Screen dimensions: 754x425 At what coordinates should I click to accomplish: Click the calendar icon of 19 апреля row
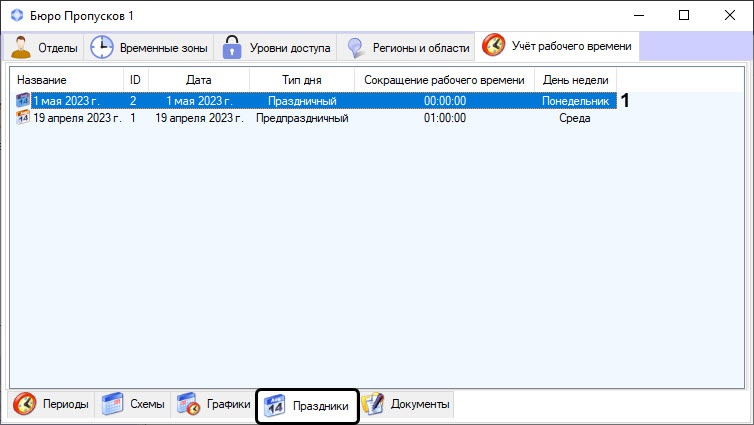[23, 118]
